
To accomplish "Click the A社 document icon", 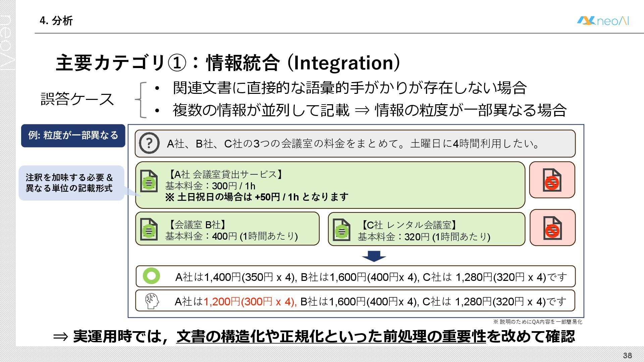I will pyautogui.click(x=149, y=181).
